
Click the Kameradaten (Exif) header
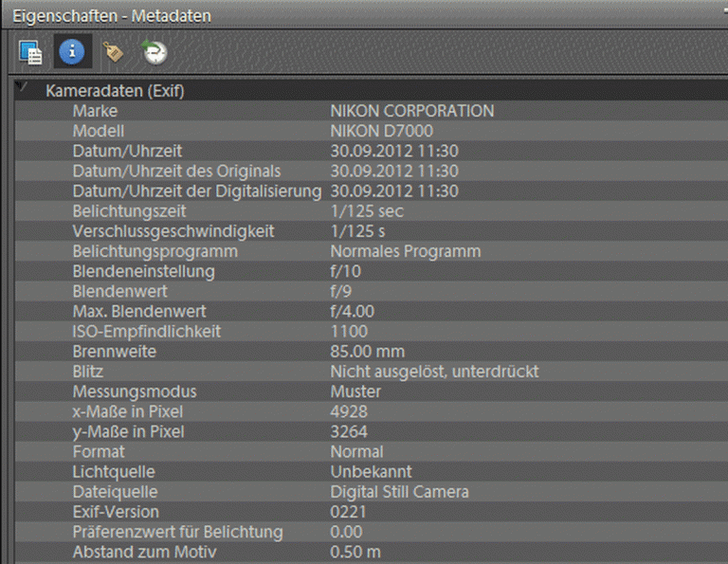pos(115,90)
